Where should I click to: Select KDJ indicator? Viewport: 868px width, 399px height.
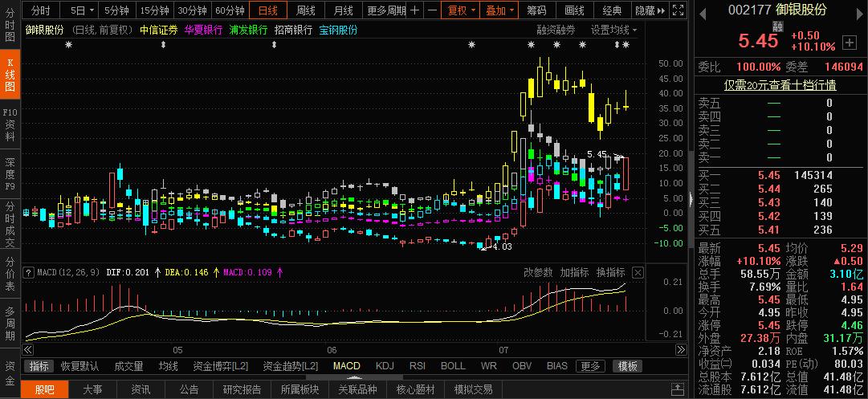click(385, 366)
